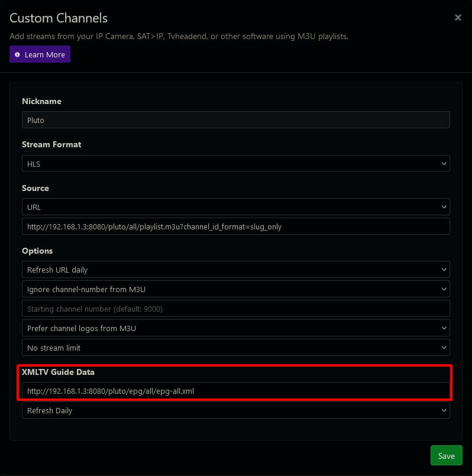Click the chevron on the No stream limit dropdown
Viewport: 472px width, 476px height.
point(444,348)
